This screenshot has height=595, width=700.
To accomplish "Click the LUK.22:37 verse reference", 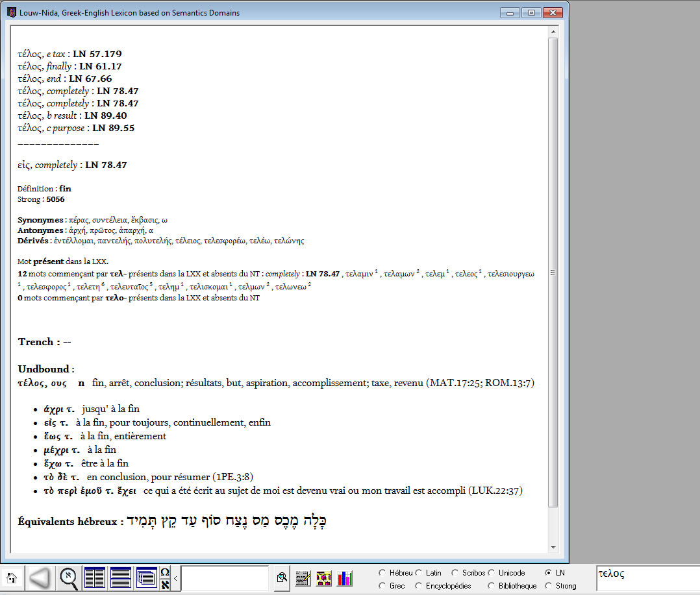I will (x=495, y=491).
